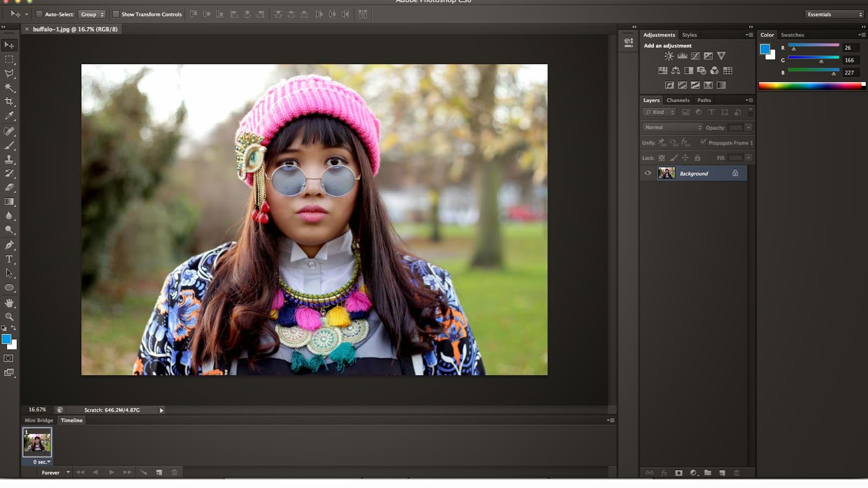
Task: Add a Color Balance adjustment
Action: [x=676, y=71]
